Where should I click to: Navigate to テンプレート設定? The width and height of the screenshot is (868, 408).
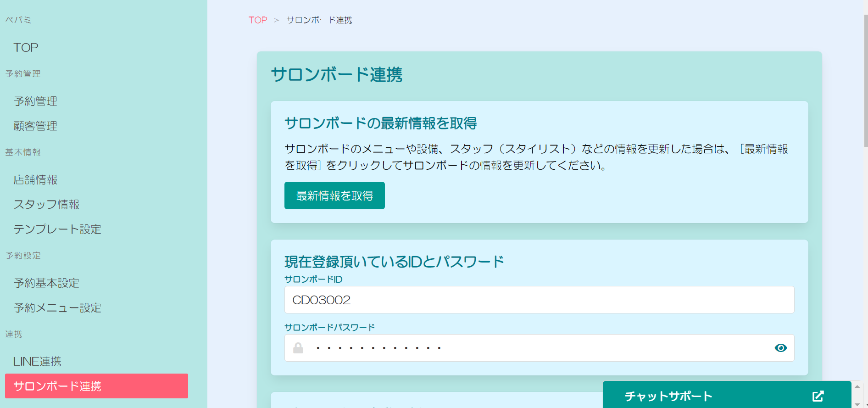(x=57, y=229)
